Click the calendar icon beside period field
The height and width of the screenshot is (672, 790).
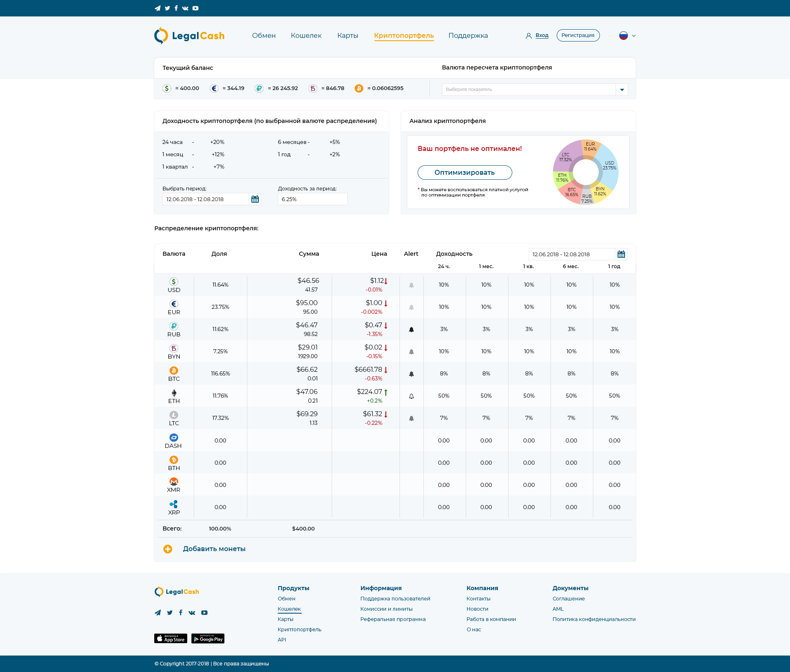[x=255, y=199]
